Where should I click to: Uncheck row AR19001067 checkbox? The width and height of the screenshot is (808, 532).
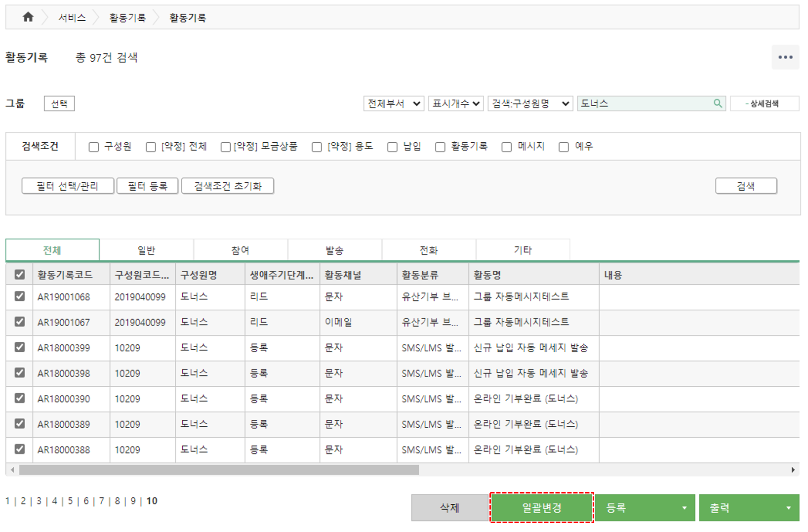[x=20, y=322]
